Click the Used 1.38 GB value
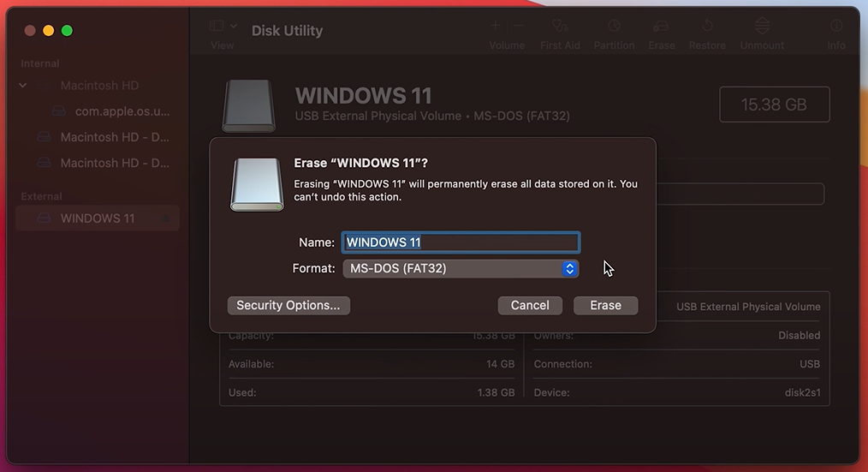This screenshot has height=472, width=868. coord(496,393)
